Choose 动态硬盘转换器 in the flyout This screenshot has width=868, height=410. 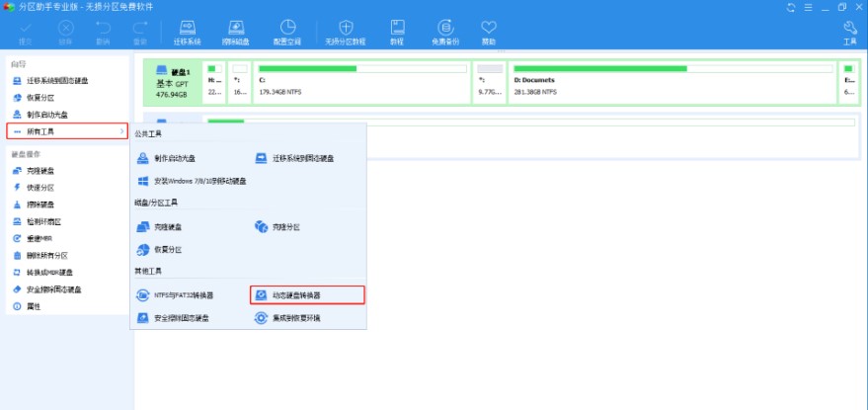[307, 295]
